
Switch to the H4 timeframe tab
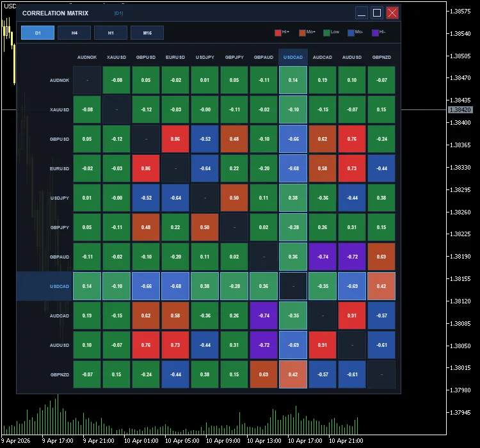pyautogui.click(x=74, y=33)
